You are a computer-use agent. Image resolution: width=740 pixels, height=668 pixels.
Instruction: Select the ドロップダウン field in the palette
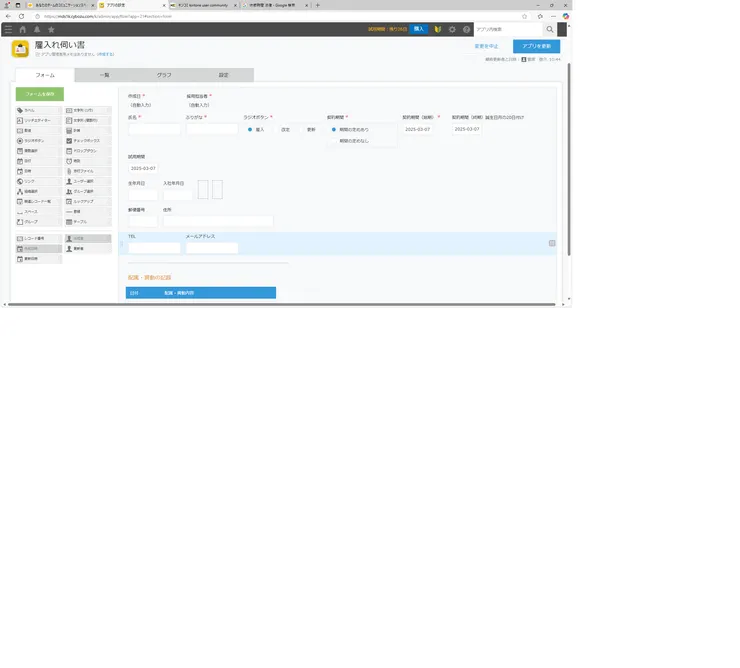87,151
